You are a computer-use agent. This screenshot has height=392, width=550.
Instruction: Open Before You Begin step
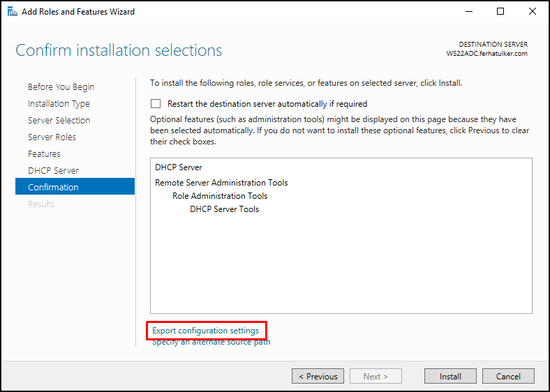[61, 87]
